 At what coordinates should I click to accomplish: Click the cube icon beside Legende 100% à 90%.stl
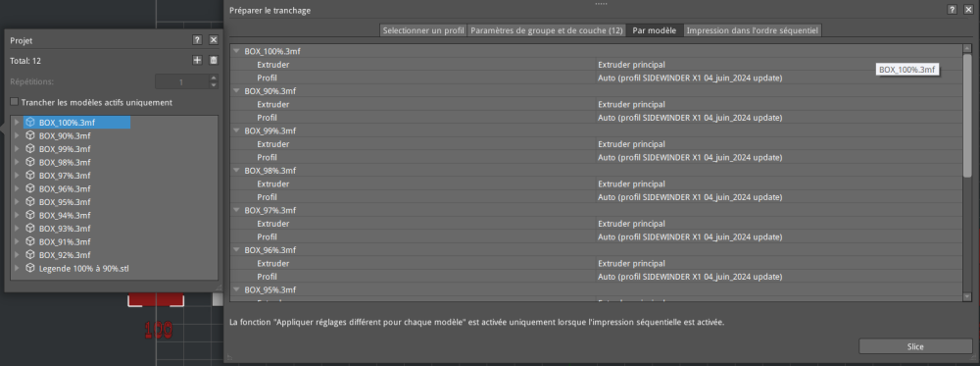point(29,269)
